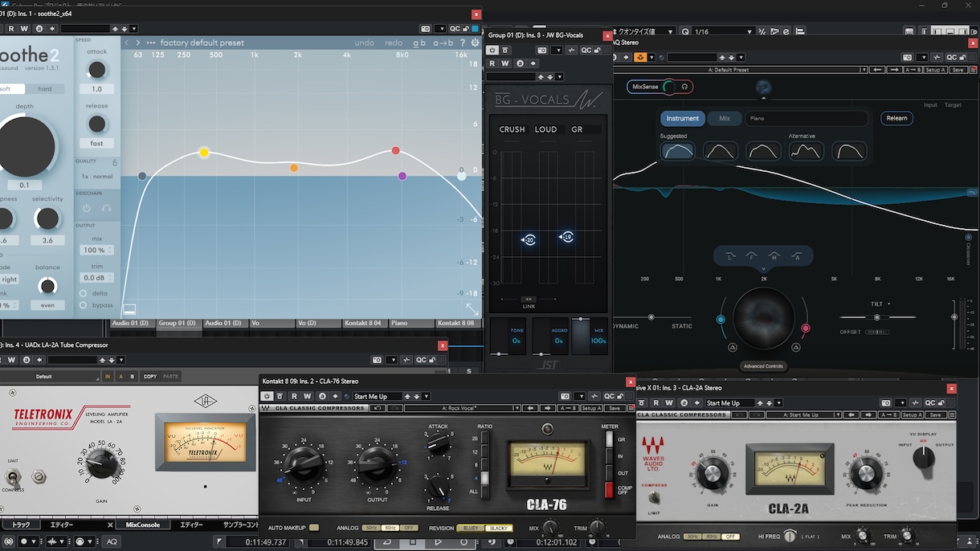Click Save in the CLA-76 toolbar
Screen dimensions: 980x551
coord(614,408)
